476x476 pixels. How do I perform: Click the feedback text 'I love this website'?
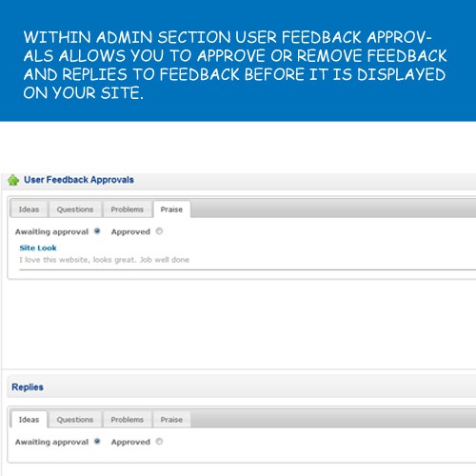pos(104,260)
